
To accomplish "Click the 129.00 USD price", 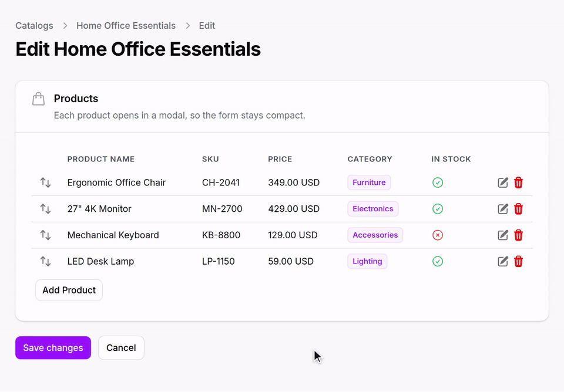I will coord(293,235).
